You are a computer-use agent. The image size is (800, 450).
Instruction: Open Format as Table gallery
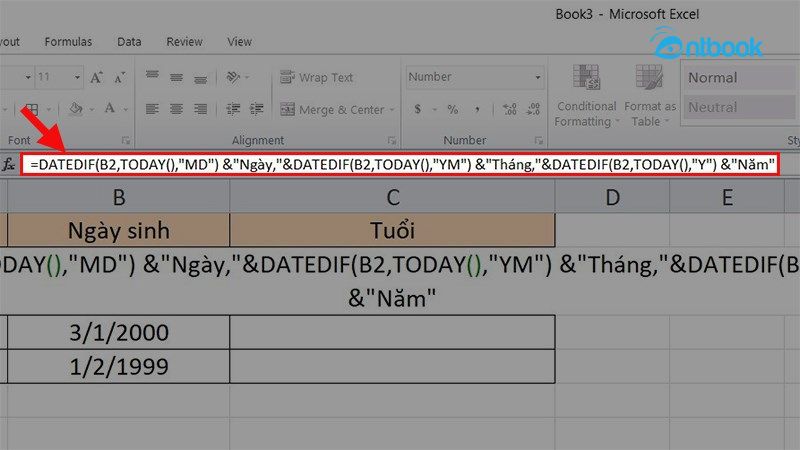click(649, 95)
